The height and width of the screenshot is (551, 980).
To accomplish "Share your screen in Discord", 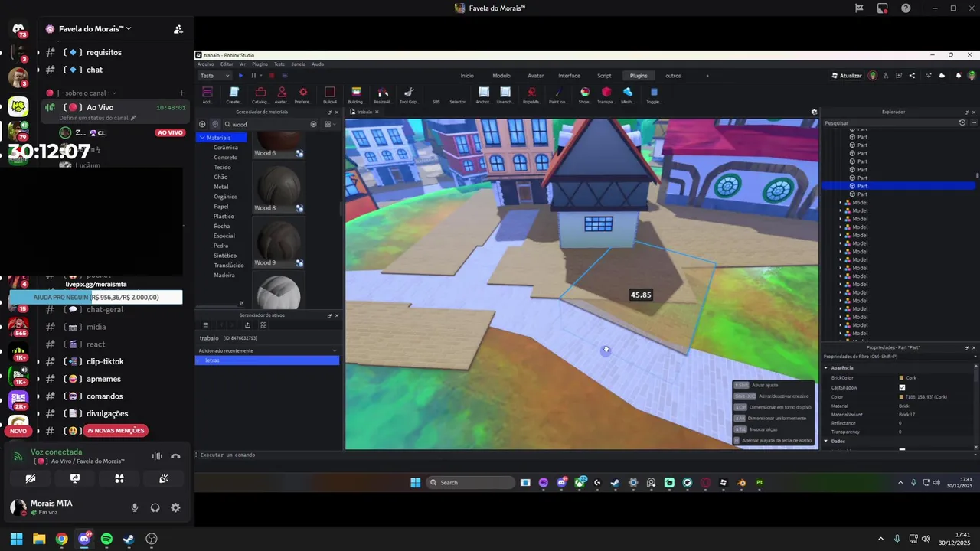I will 75,478.
